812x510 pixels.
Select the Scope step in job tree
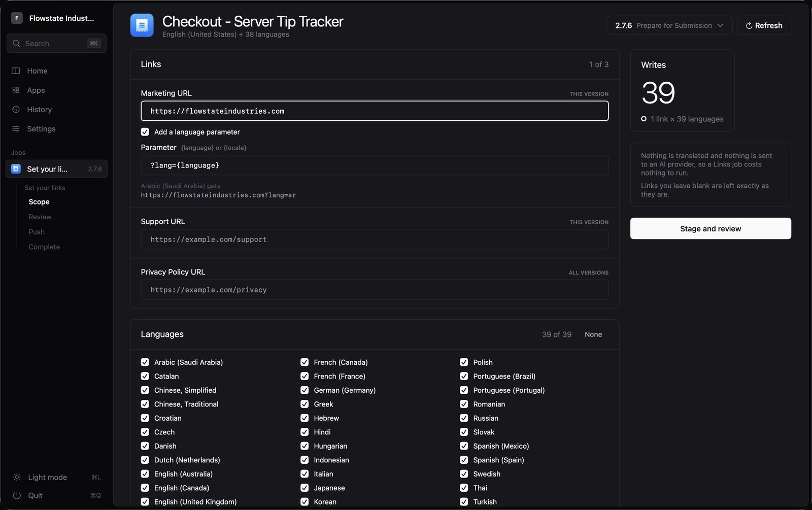click(39, 201)
